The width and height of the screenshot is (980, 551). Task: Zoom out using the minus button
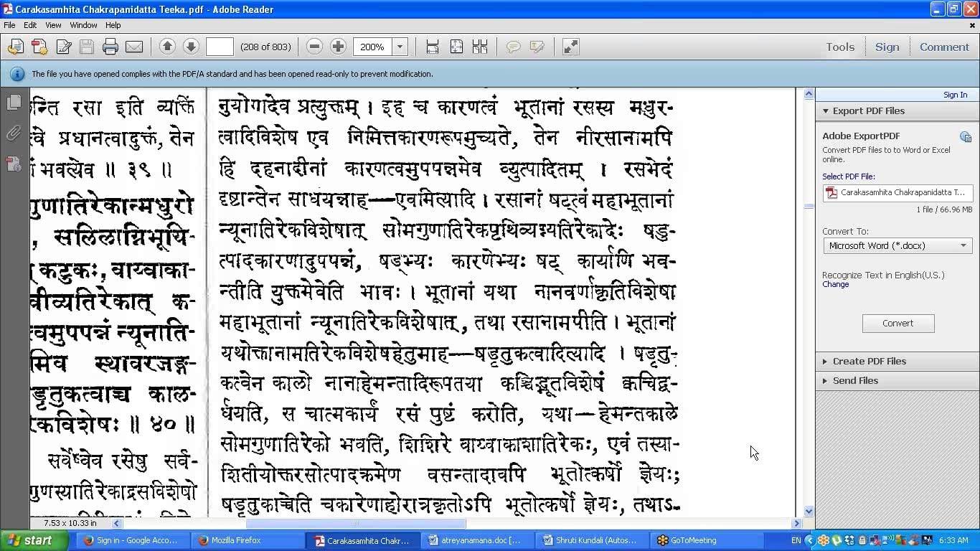pos(314,47)
